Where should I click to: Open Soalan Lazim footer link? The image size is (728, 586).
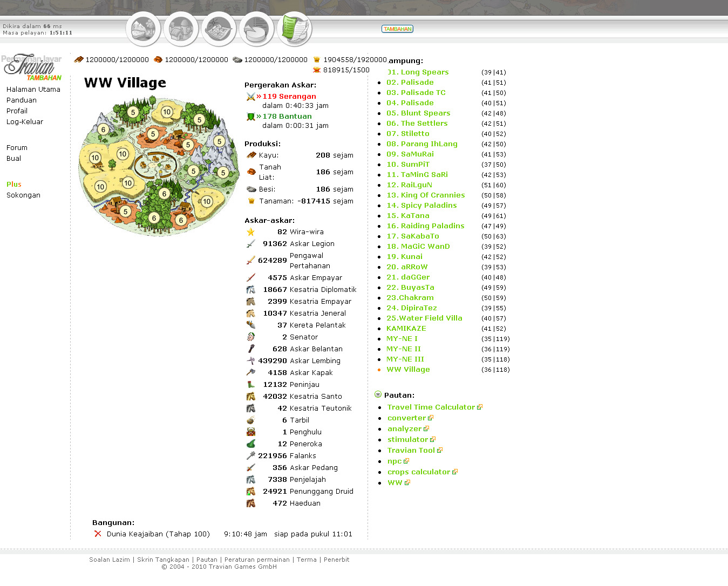[x=110, y=560]
